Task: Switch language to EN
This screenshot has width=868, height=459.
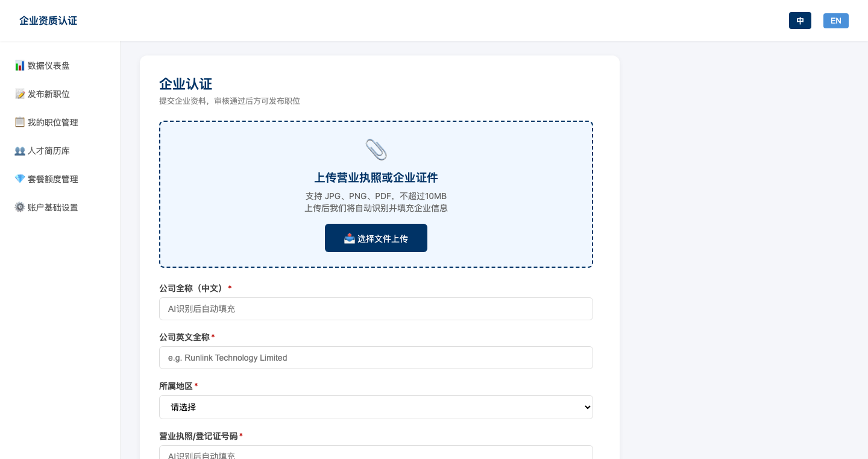Action: (x=836, y=21)
